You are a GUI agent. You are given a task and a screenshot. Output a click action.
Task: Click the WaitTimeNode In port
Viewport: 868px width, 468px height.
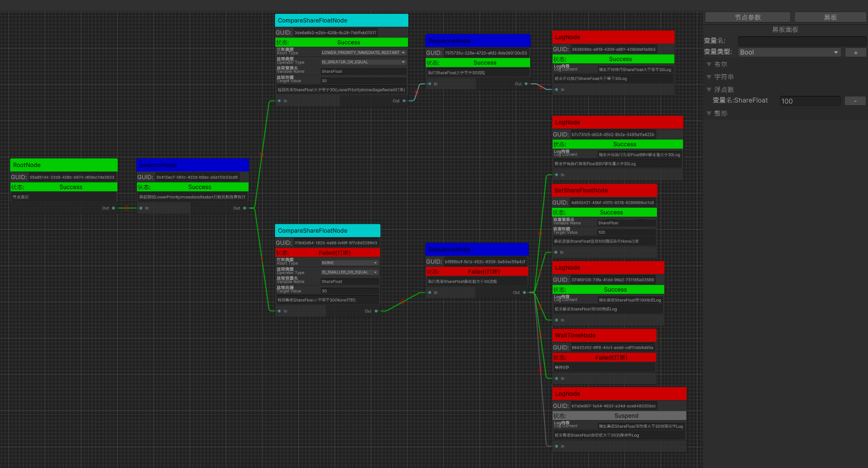(557, 379)
